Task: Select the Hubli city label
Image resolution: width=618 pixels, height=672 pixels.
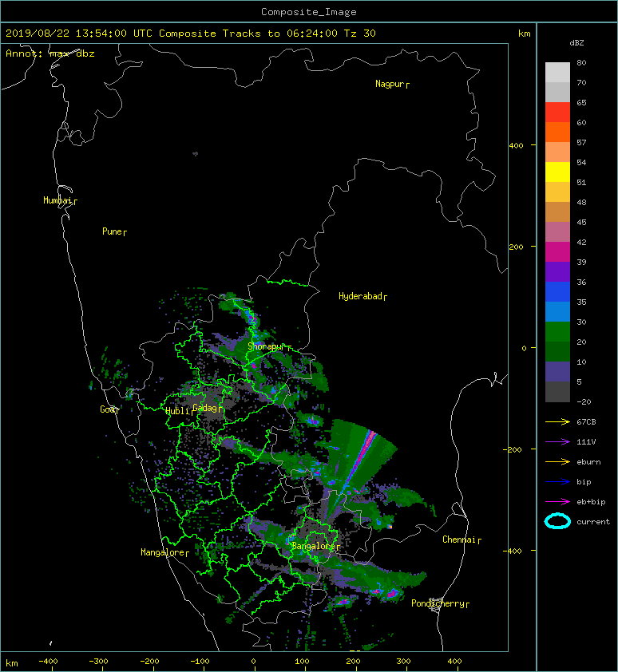Action: tap(177, 411)
